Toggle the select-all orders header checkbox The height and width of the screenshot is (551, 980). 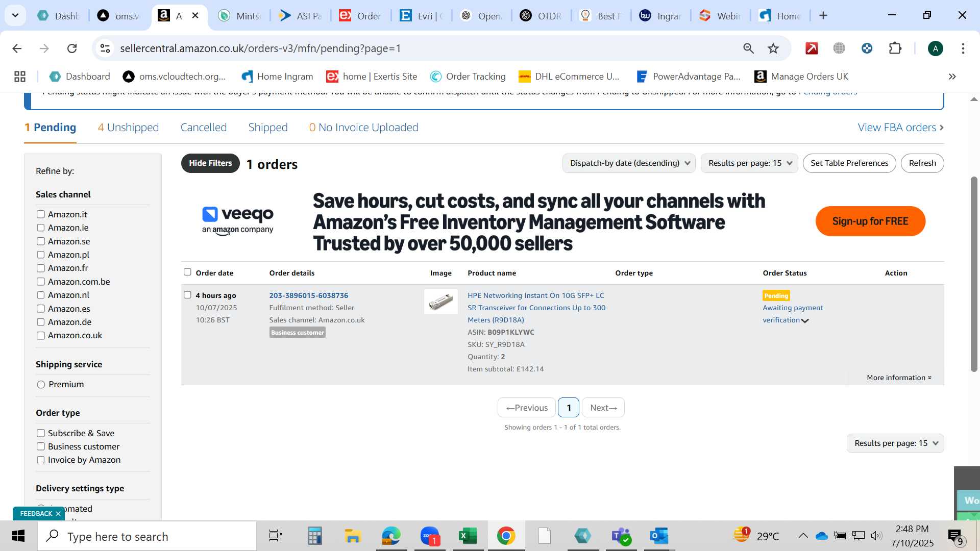pos(187,272)
